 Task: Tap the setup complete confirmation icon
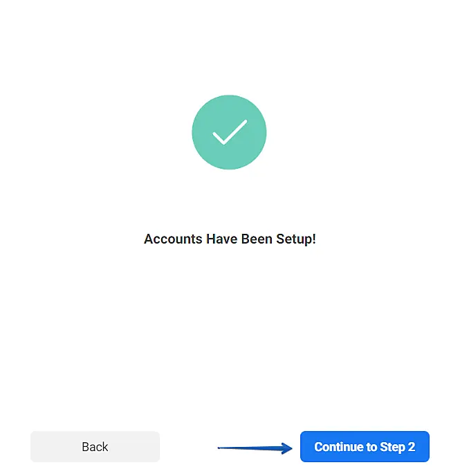tap(229, 132)
